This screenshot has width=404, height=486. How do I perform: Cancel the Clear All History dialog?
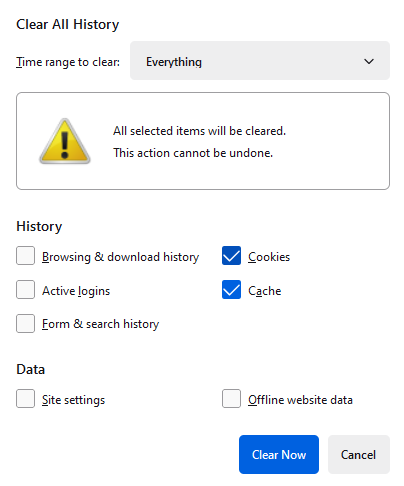point(359,454)
